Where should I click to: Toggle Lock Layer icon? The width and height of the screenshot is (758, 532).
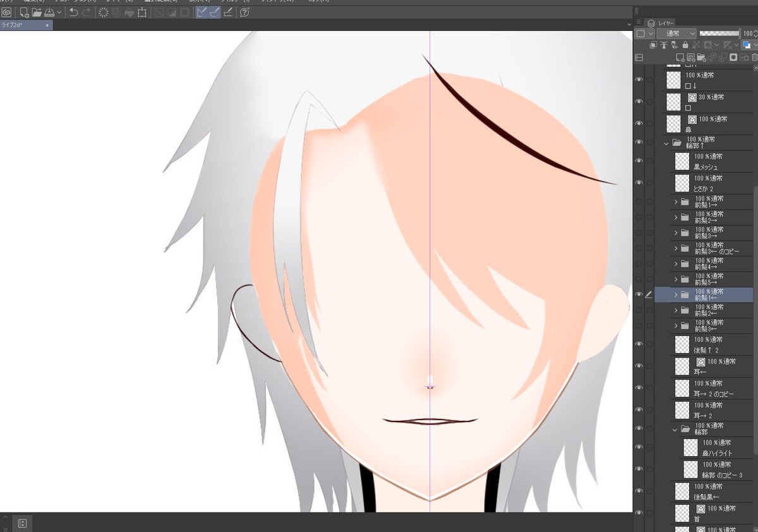coord(685,45)
